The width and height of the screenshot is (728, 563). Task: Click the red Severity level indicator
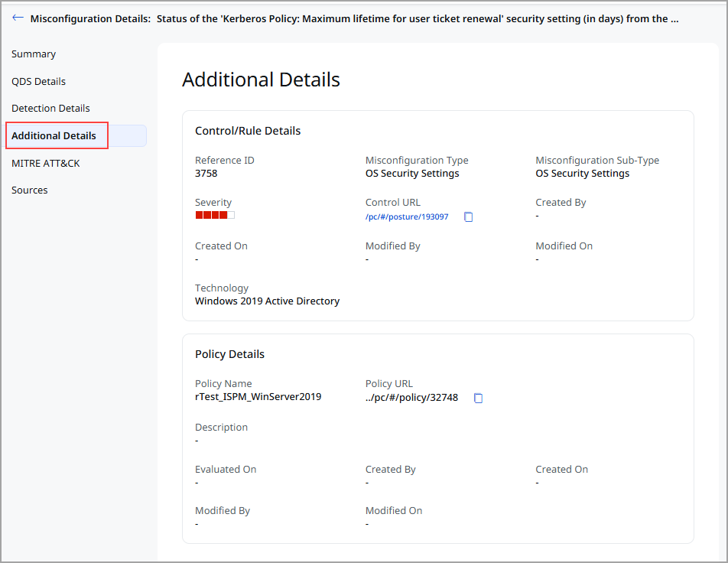click(215, 216)
